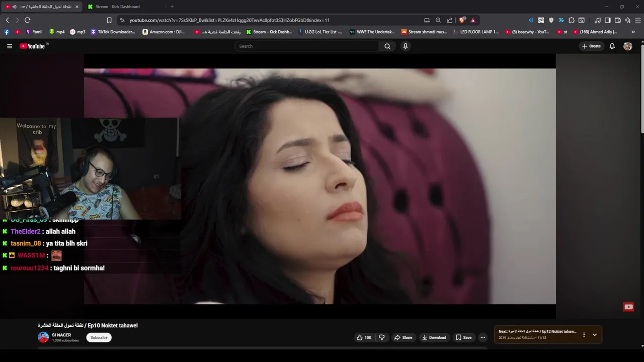Screen dimensions: 644x362
Task: Click the browser address bar URL
Action: coord(229,20)
